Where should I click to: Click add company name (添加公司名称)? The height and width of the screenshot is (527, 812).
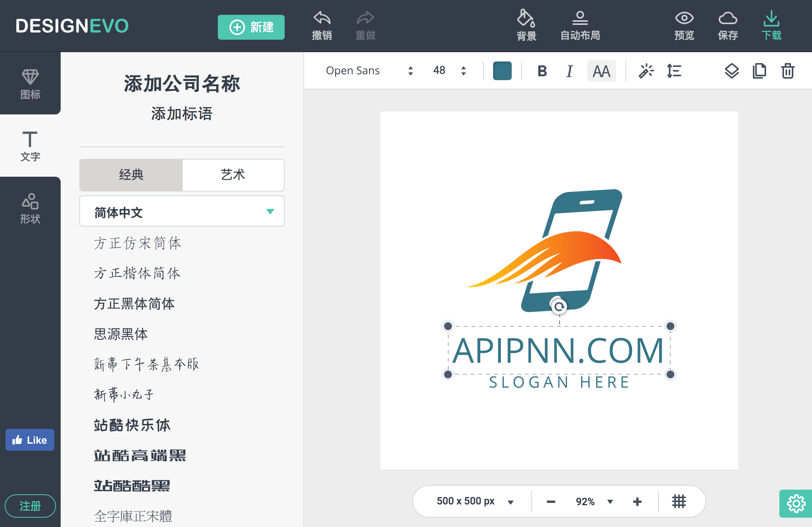(x=182, y=84)
